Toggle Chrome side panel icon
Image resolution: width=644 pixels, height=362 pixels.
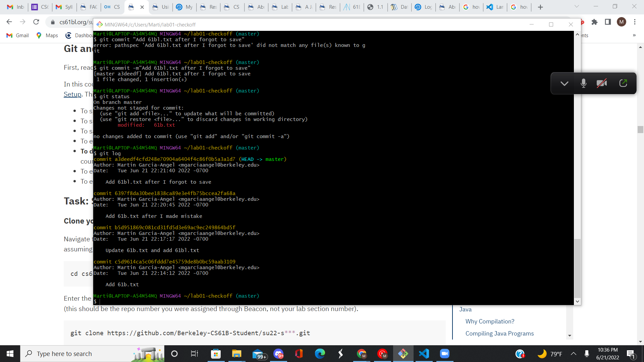point(608,22)
